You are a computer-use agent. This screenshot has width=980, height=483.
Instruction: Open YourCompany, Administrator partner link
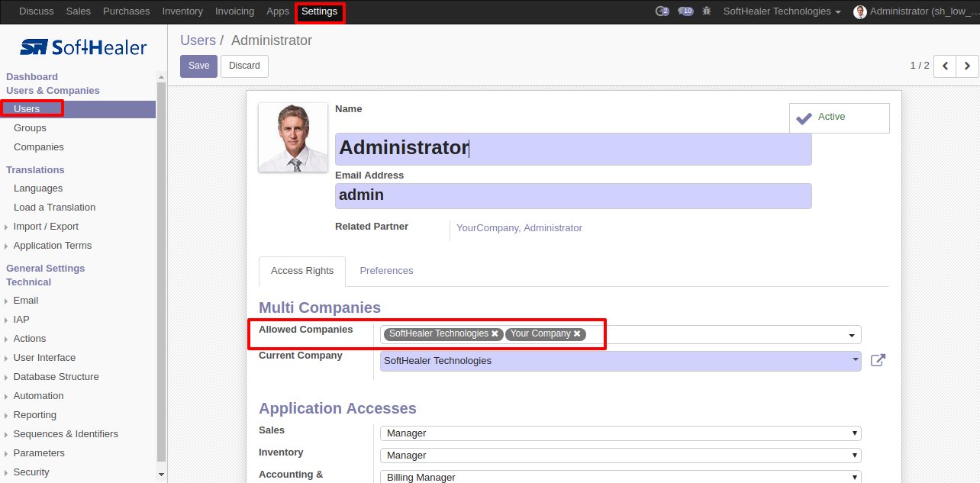519,228
